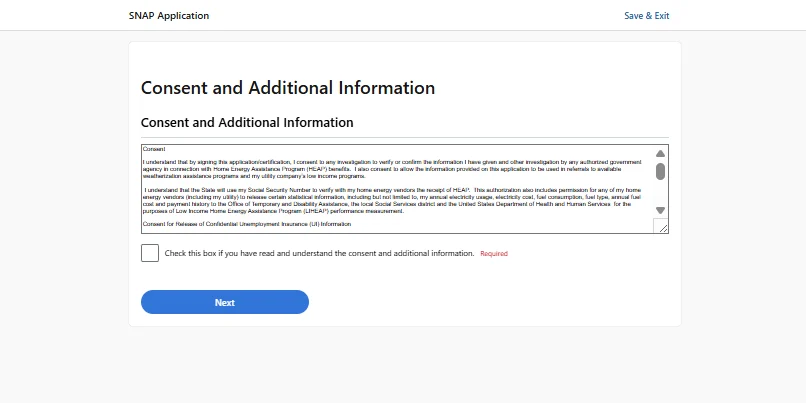The image size is (806, 403).
Task: Click the blue Next button
Action: (225, 302)
